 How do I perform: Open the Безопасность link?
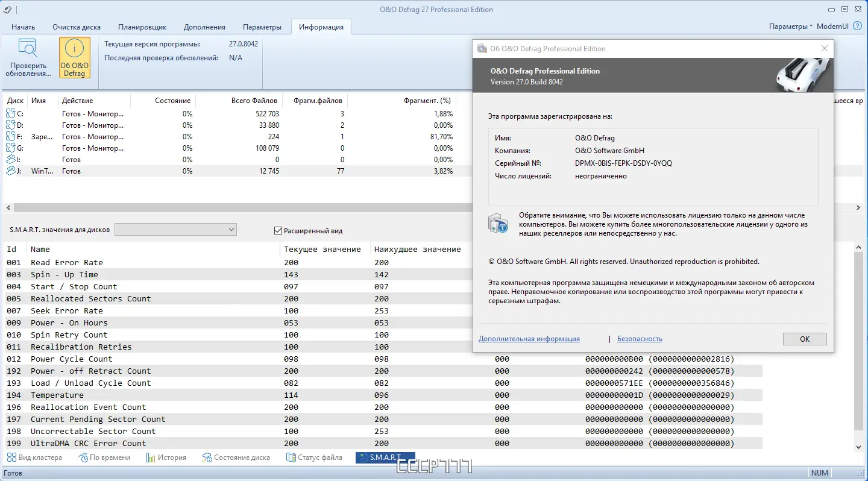point(640,339)
